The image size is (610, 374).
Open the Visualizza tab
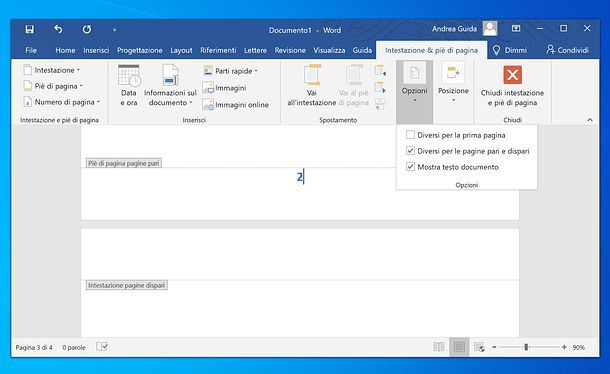pos(329,50)
